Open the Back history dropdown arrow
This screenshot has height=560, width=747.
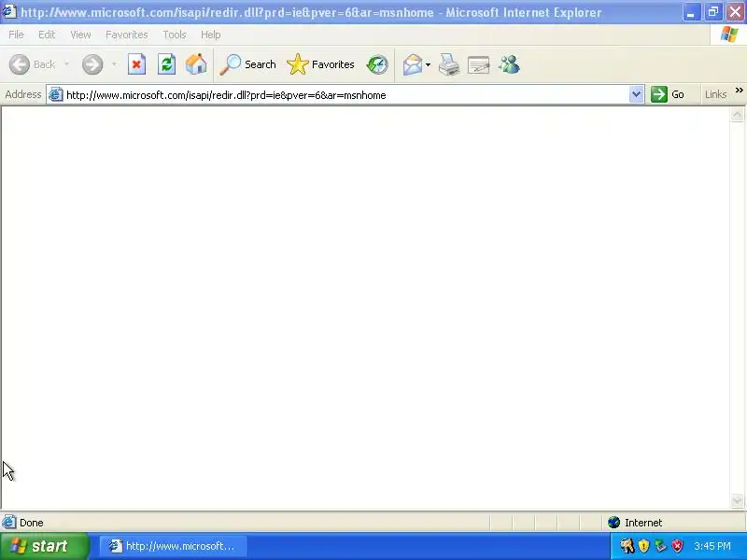[66, 64]
